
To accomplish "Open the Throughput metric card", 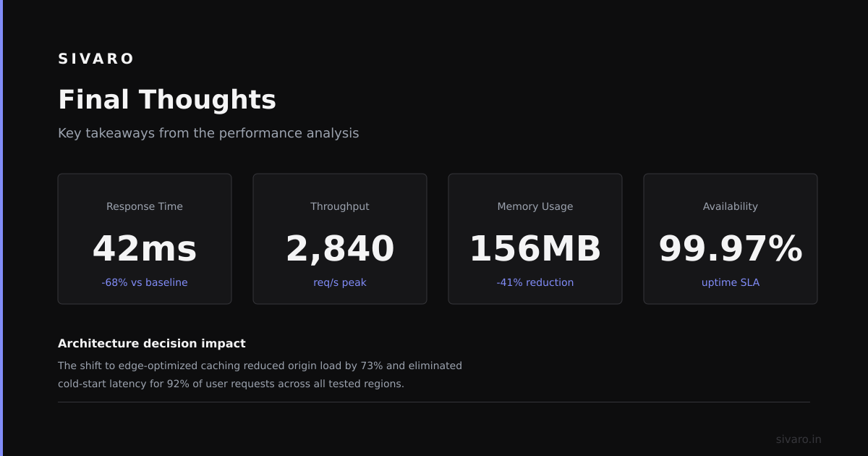I will pyautogui.click(x=340, y=239).
